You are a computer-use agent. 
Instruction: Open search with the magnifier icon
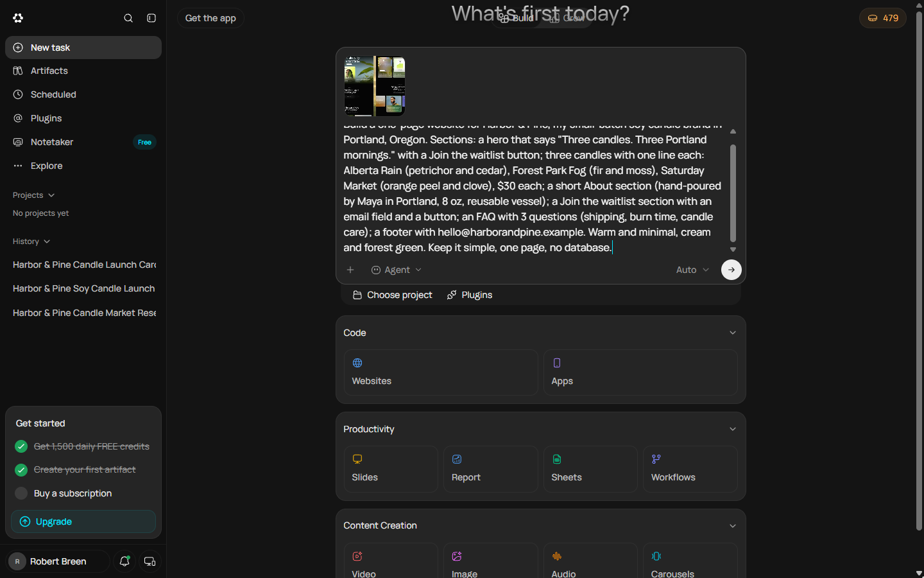[x=128, y=18]
